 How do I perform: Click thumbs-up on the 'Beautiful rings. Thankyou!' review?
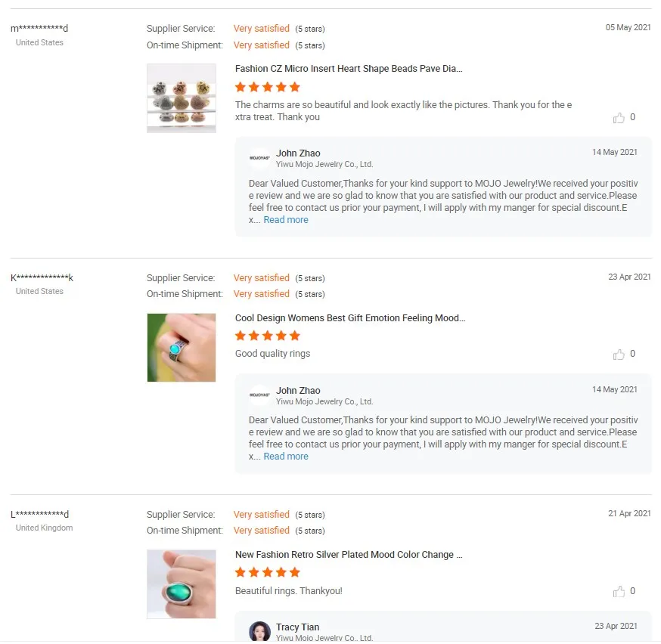click(x=619, y=592)
